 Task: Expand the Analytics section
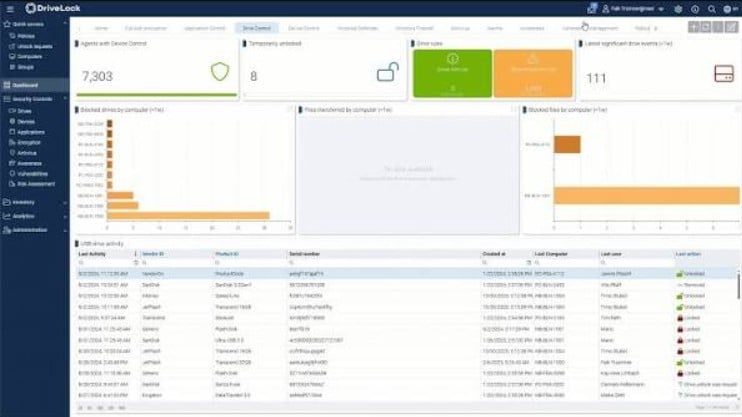[x=65, y=216]
